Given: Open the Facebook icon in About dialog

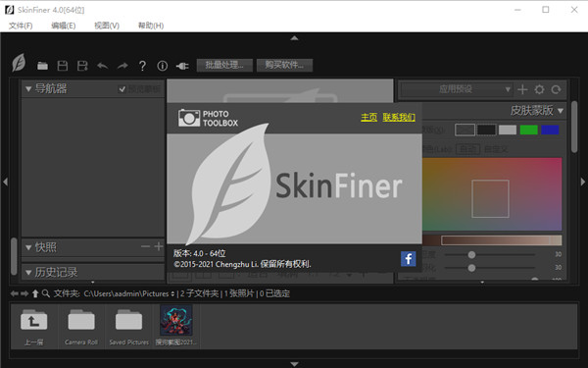Looking at the screenshot, I should click(x=408, y=259).
